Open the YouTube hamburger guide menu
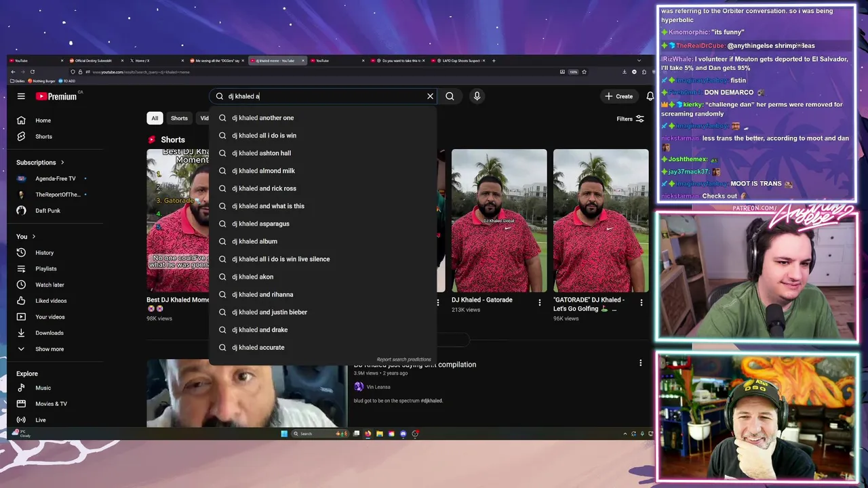 pyautogui.click(x=21, y=96)
